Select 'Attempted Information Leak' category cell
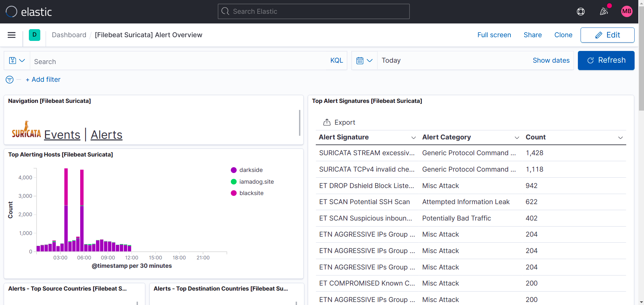The image size is (644, 305). click(x=466, y=202)
